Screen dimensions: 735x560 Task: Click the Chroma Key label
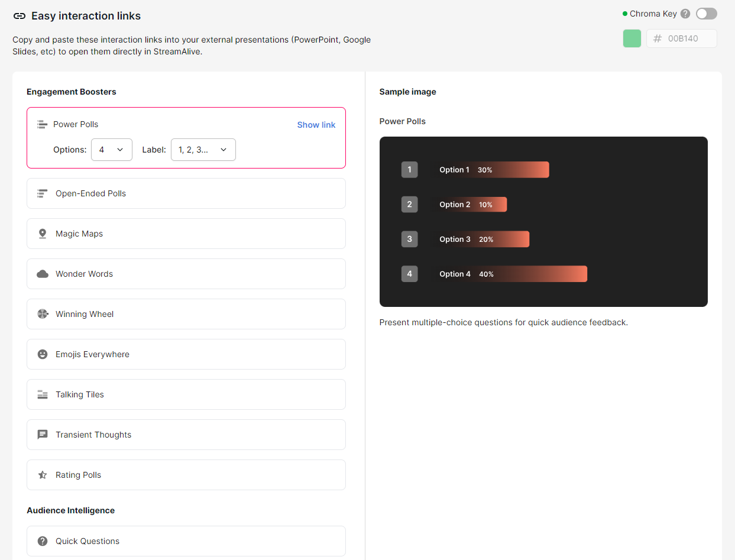coord(653,14)
